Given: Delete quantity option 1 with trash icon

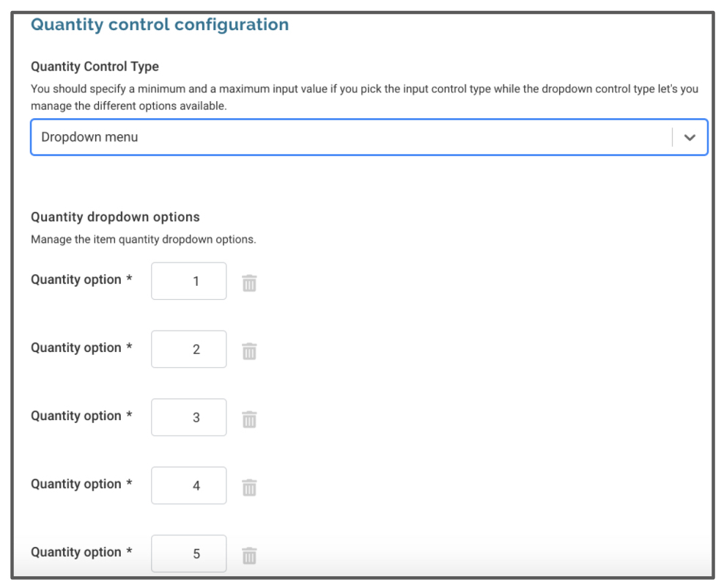Looking at the screenshot, I should pyautogui.click(x=249, y=283).
